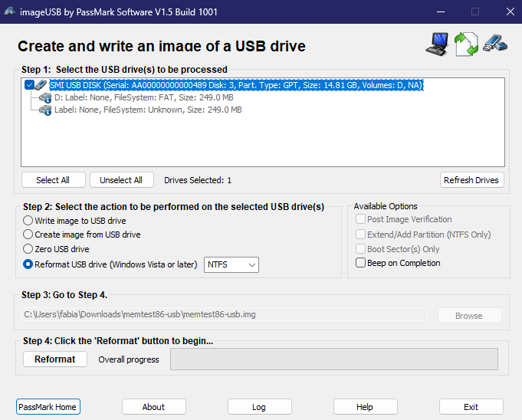Enable Beep on Completion
522x420 pixels.
[360, 263]
